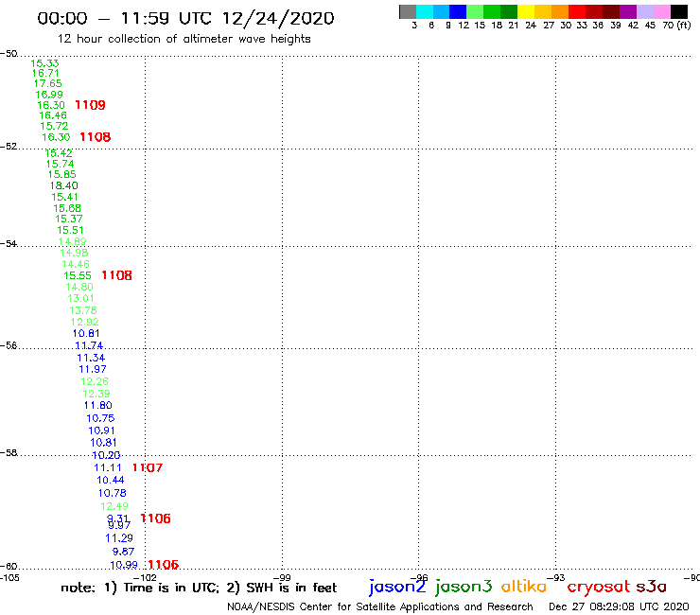700x615 pixels.
Task: Click the NOAA/NESDIS credit line
Action: [x=380, y=606]
